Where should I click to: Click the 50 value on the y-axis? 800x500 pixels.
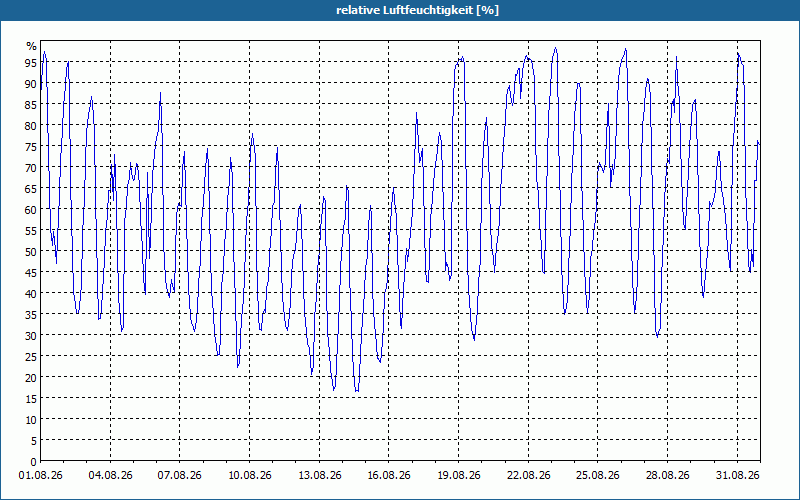(31, 252)
